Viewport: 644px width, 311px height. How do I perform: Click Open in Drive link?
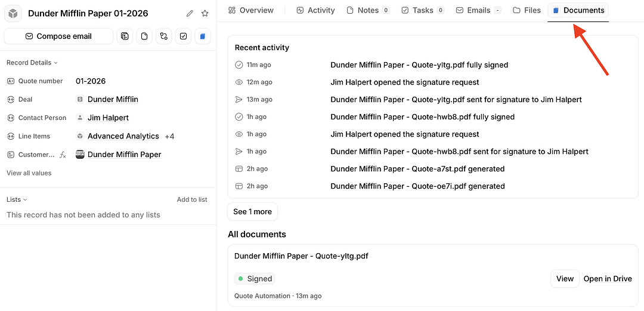(608, 279)
